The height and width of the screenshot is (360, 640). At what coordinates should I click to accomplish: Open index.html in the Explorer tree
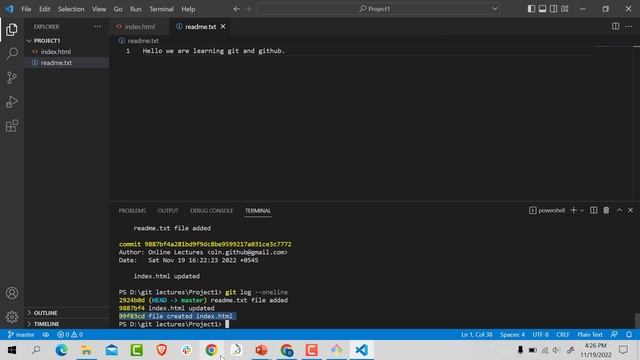(56, 52)
